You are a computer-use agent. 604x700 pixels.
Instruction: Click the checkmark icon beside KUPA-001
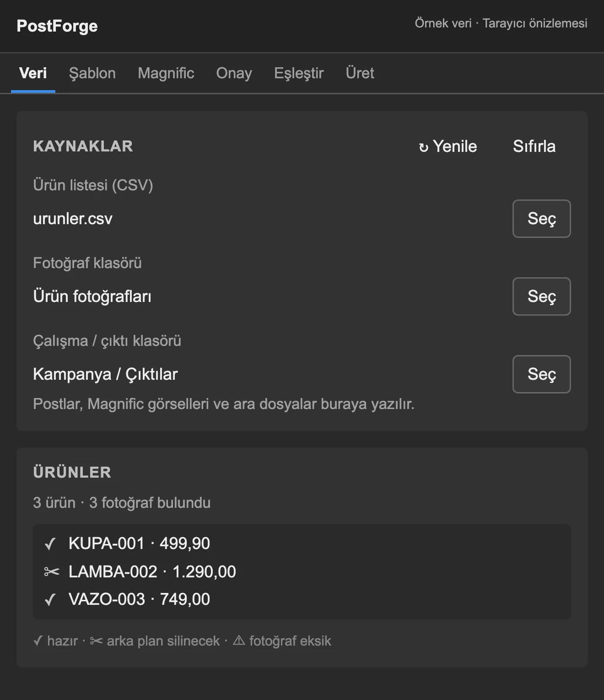pos(50,544)
